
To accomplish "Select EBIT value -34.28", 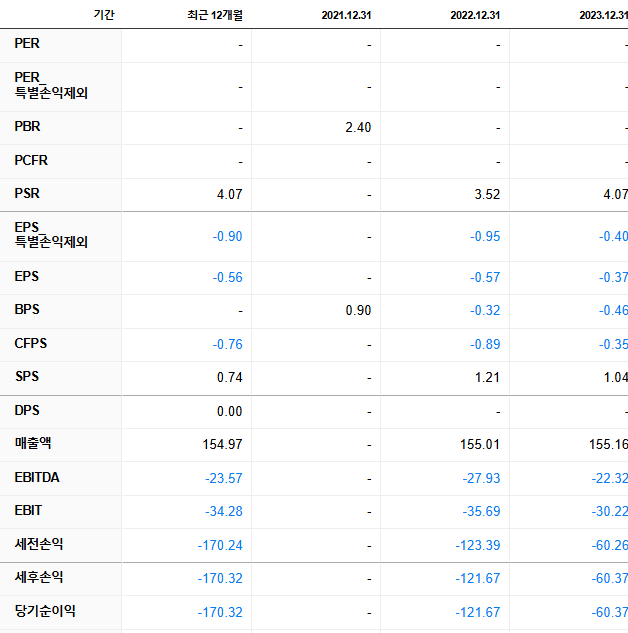I will point(224,512).
